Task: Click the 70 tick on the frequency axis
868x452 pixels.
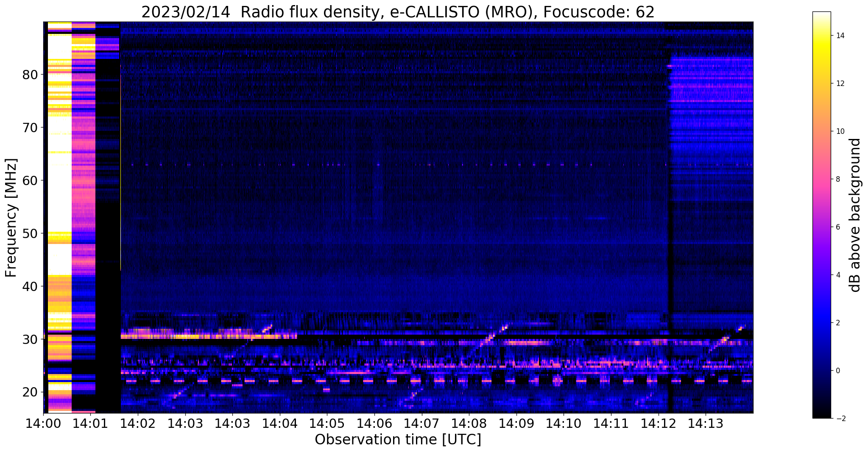Action: tap(30, 128)
